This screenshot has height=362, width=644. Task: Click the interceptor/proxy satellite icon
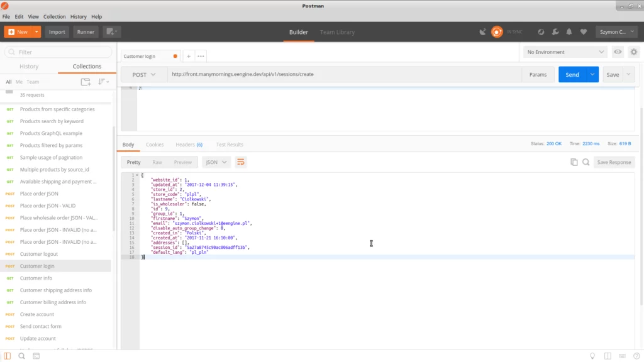coord(482,32)
